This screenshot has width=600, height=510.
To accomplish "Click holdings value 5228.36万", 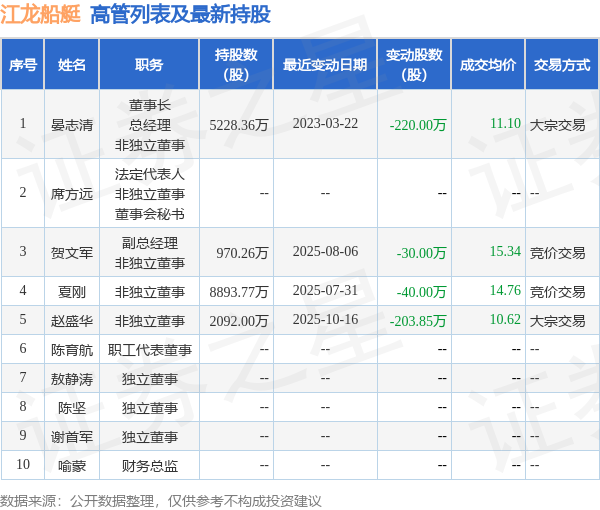I will click(239, 125).
